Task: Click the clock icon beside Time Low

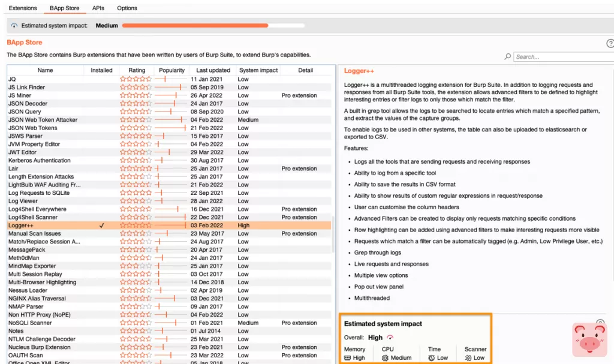Action: [430, 357]
